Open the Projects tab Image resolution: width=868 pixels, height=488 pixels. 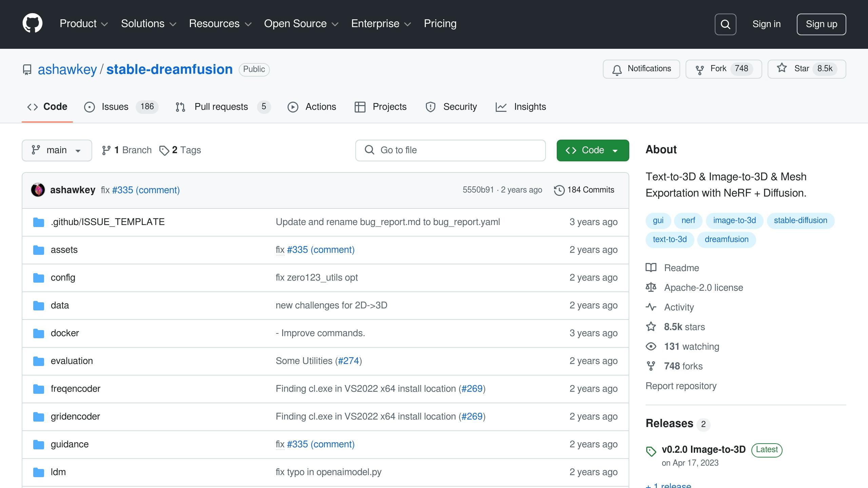click(380, 107)
